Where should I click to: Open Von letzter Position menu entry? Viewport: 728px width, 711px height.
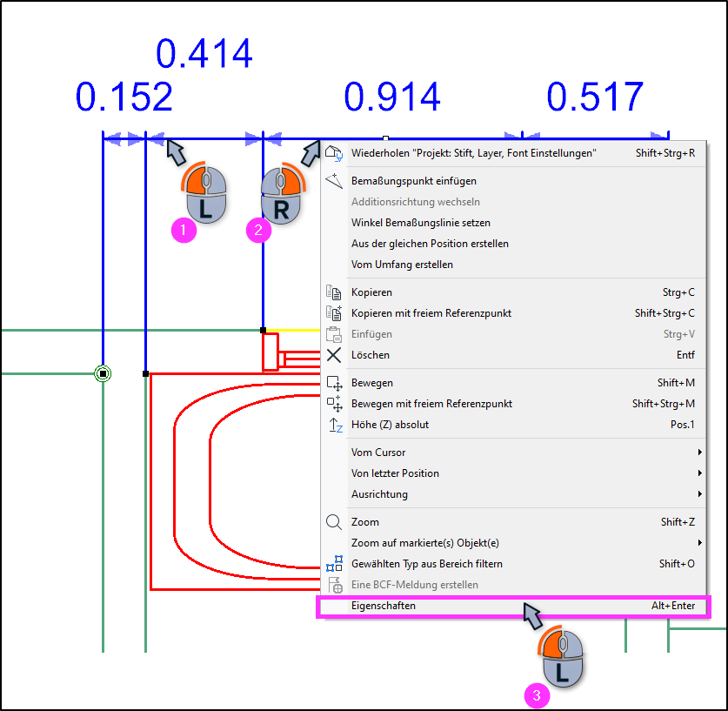point(513,473)
